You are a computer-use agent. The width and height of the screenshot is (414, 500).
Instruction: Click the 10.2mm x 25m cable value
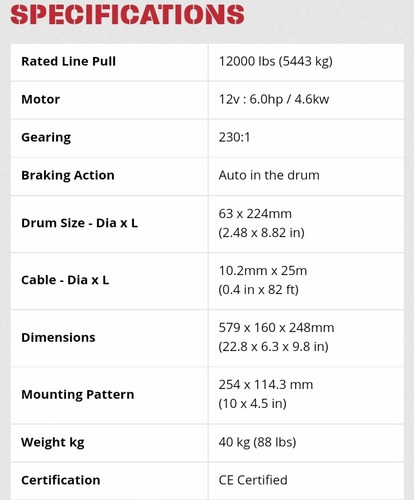[x=263, y=271]
